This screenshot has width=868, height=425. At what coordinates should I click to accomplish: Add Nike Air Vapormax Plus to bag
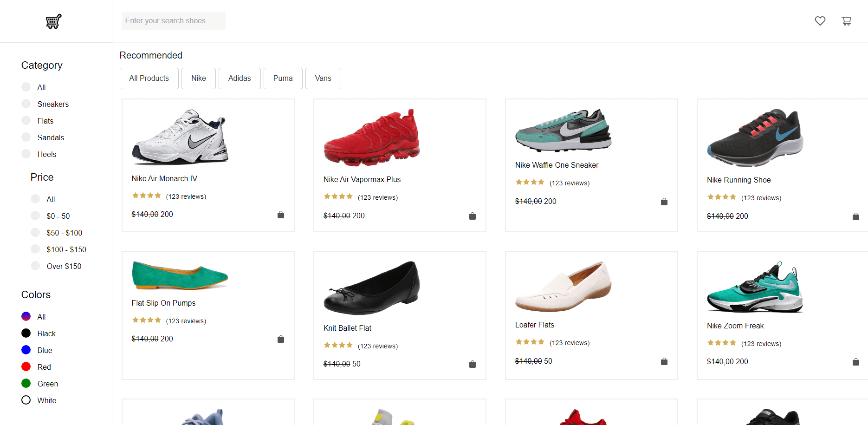(473, 216)
